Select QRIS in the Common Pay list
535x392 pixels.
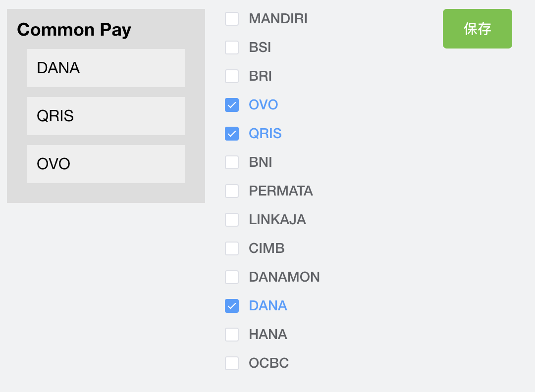point(106,116)
